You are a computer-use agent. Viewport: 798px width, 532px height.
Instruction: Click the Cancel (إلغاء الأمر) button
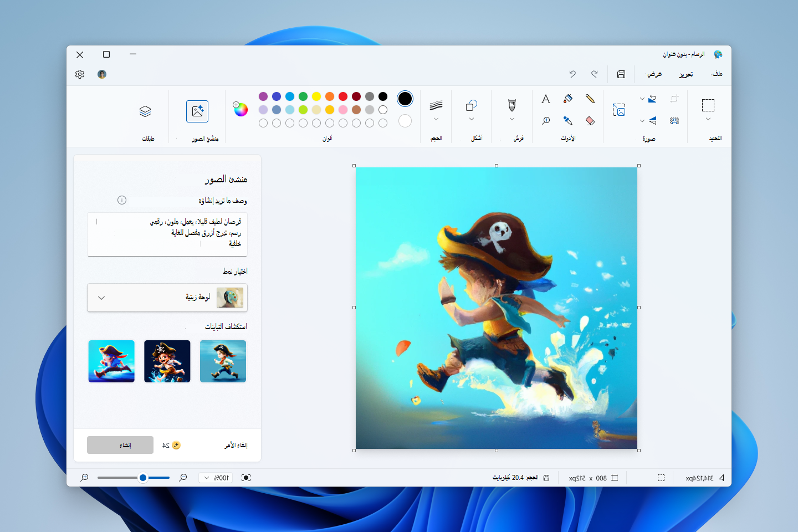click(236, 446)
